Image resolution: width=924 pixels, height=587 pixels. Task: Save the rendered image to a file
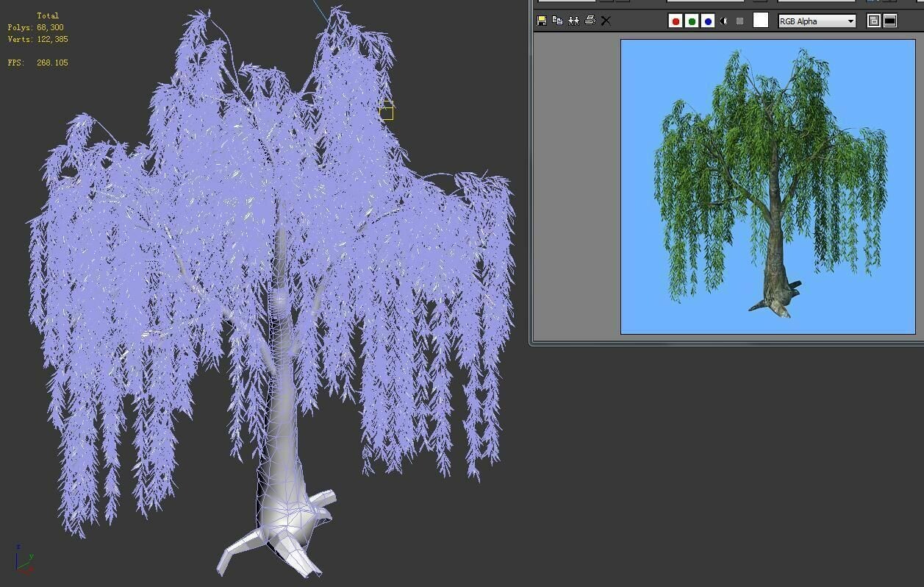[x=541, y=21]
